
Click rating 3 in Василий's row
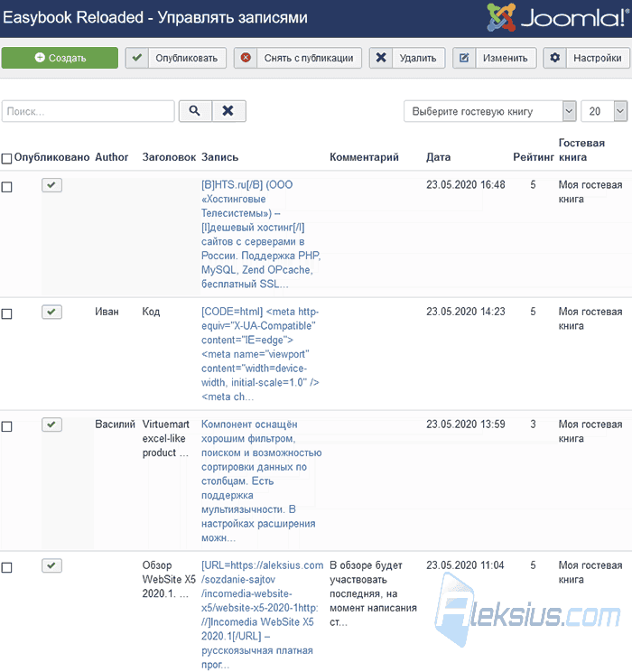coord(533,425)
